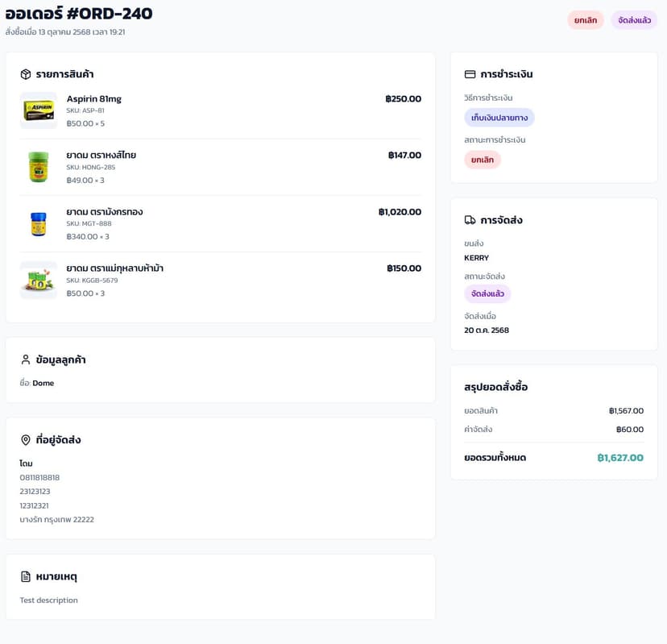The image size is (667, 644).
Task: Click the ฿147.00 line total
Action: (x=404, y=155)
